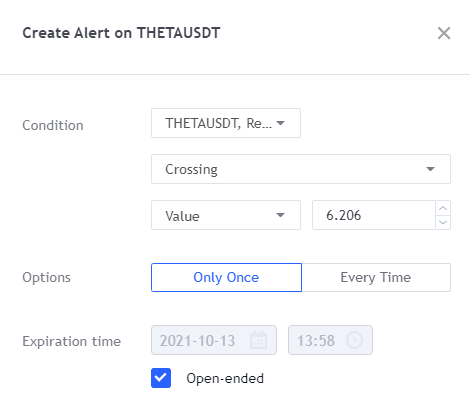
Task: Uncheck the Open-ended checkbox
Action: 161,378
